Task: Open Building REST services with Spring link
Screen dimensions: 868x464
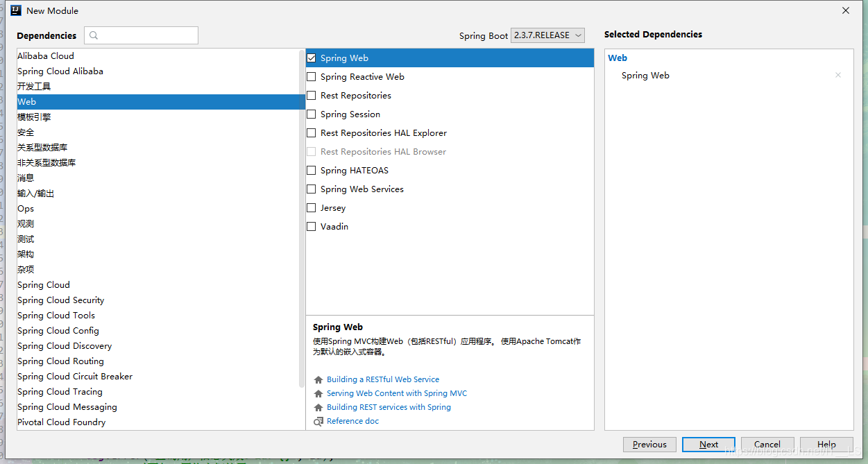Action: (389, 407)
